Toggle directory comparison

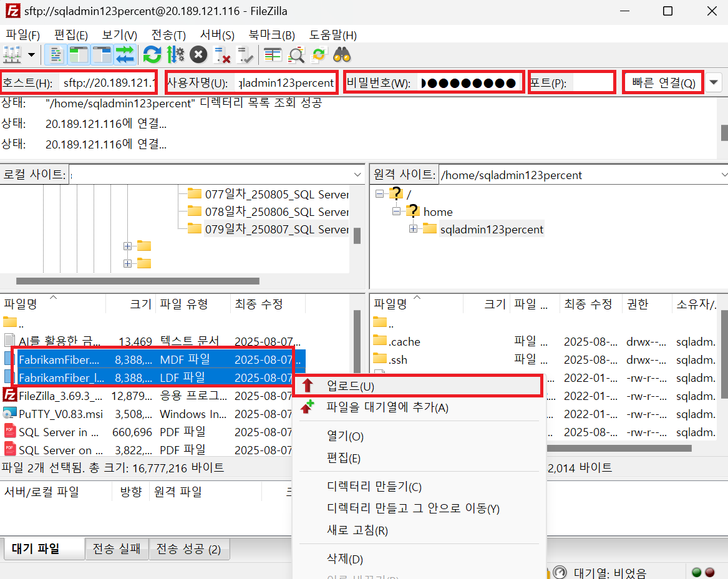point(296,55)
